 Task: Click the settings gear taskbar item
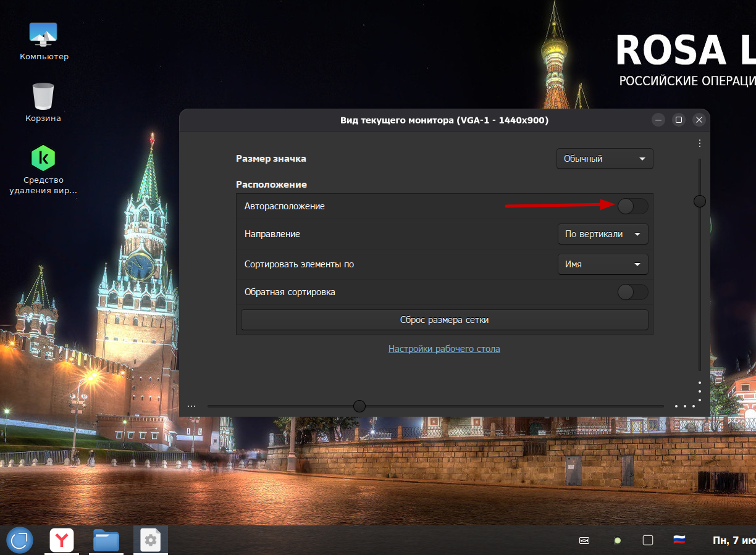tap(151, 540)
